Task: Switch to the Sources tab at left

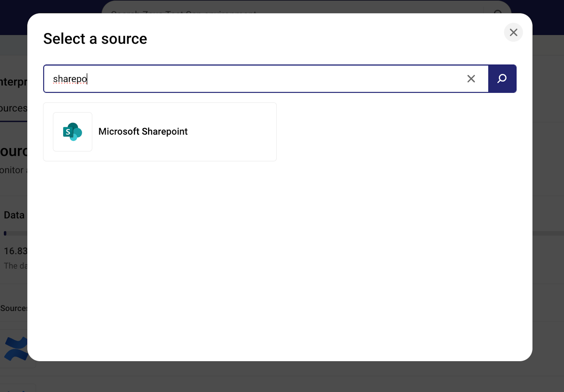Action: tap(13, 109)
